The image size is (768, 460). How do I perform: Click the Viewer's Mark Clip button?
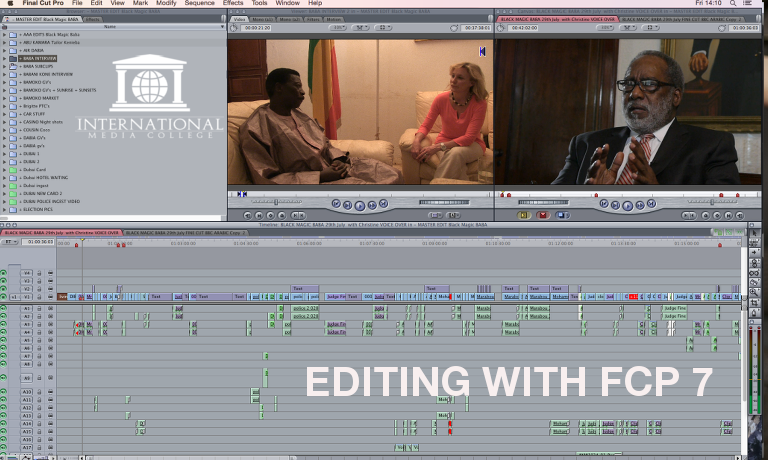pyautogui.click(x=259, y=215)
